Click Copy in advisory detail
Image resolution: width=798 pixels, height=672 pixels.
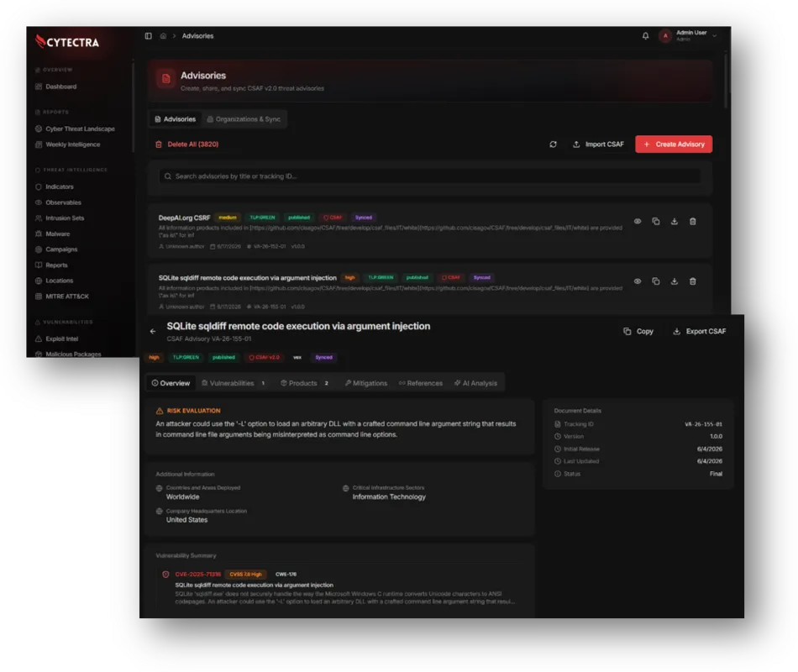coord(638,332)
